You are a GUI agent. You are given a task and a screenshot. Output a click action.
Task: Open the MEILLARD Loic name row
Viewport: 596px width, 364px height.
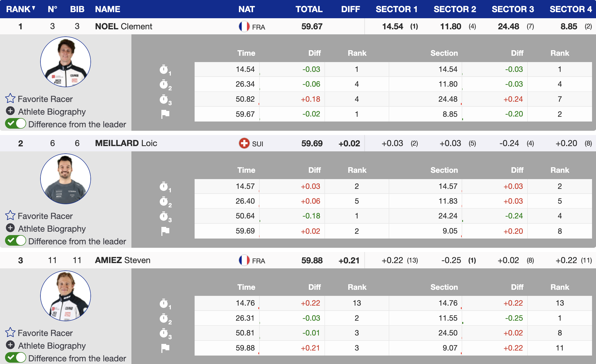click(x=126, y=143)
